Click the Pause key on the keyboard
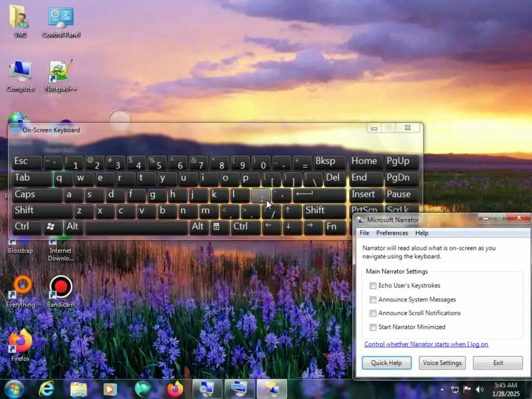This screenshot has height=399, width=532. [x=401, y=195]
